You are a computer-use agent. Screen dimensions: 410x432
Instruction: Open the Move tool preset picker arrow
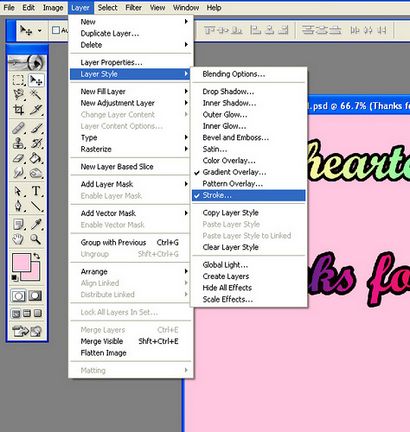(40, 31)
